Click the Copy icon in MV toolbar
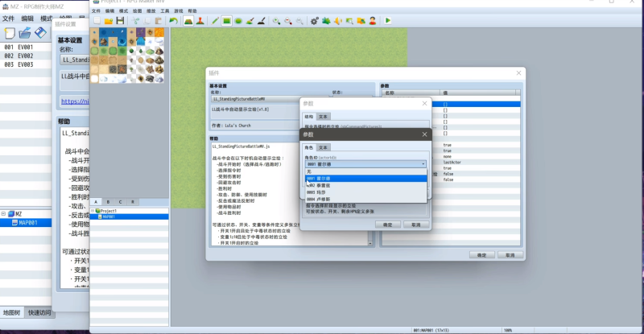The height and width of the screenshot is (334, 644). pos(147,21)
